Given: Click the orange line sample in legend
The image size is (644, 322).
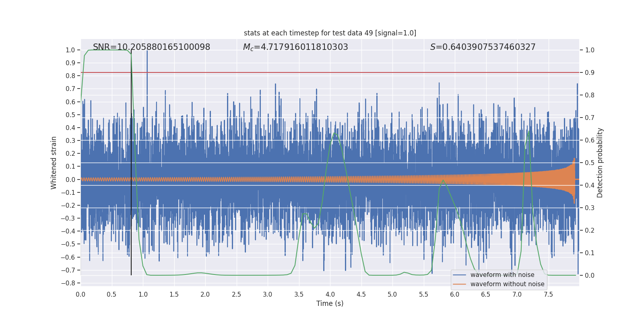Looking at the screenshot, I should click(459, 284).
